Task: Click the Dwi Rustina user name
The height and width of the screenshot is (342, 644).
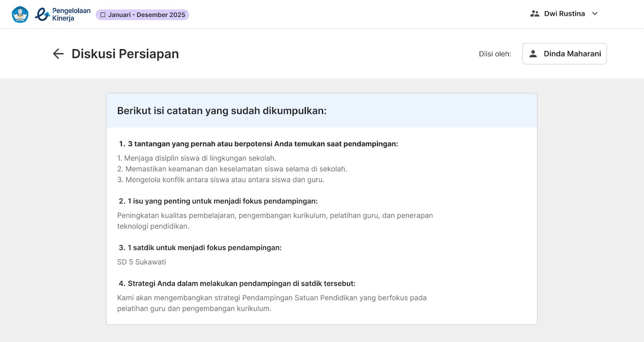Action: 564,14
